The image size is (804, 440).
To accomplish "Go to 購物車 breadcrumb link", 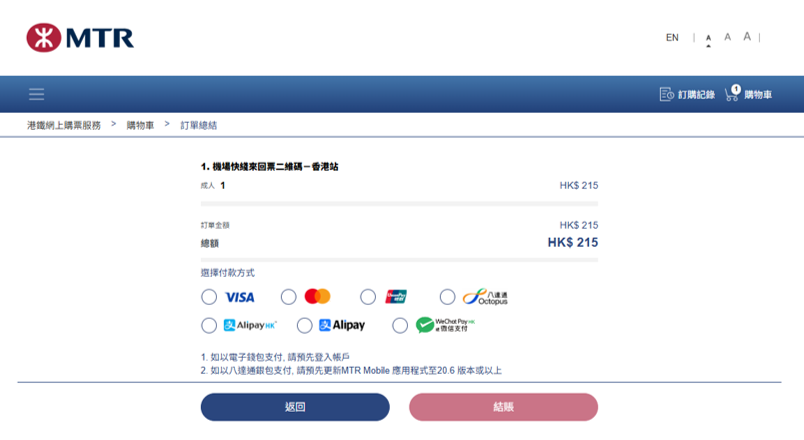I will (140, 125).
